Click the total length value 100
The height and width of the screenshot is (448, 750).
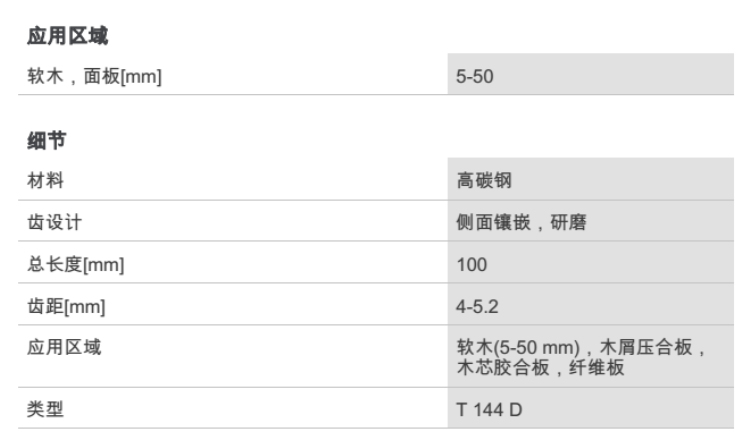coord(470,265)
